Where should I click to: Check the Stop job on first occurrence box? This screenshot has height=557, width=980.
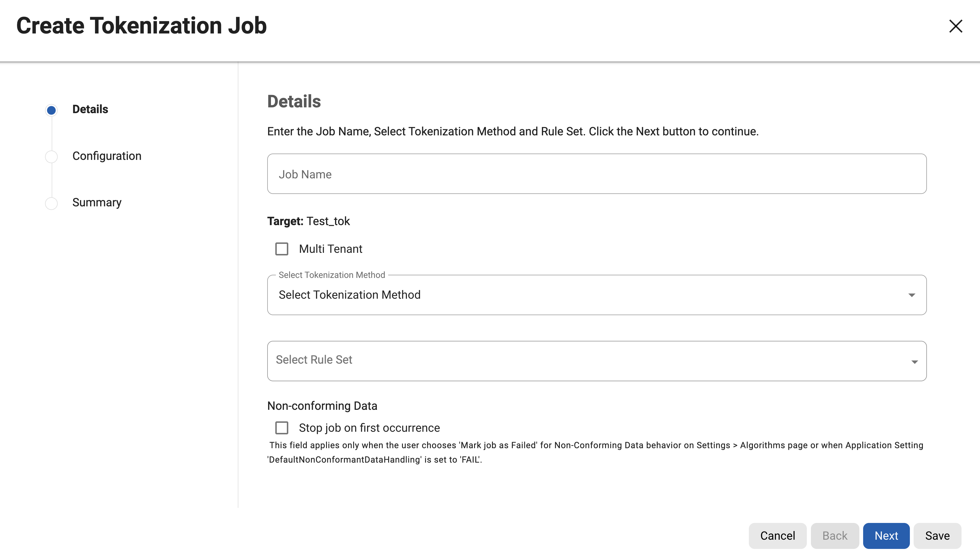282,428
